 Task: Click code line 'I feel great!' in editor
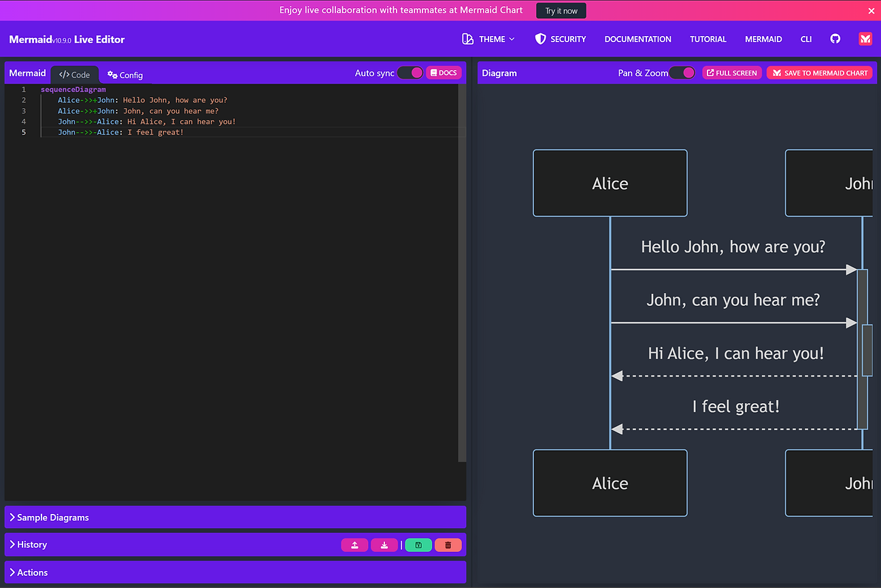(x=120, y=132)
